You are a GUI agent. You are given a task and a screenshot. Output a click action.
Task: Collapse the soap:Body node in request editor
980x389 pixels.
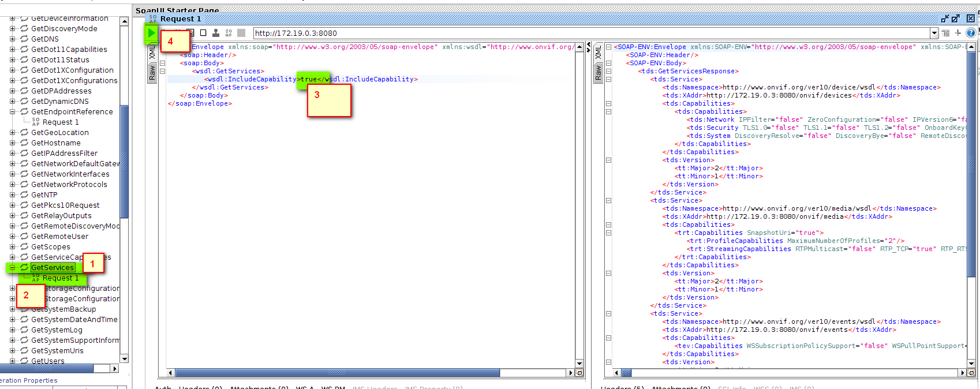pyautogui.click(x=162, y=63)
